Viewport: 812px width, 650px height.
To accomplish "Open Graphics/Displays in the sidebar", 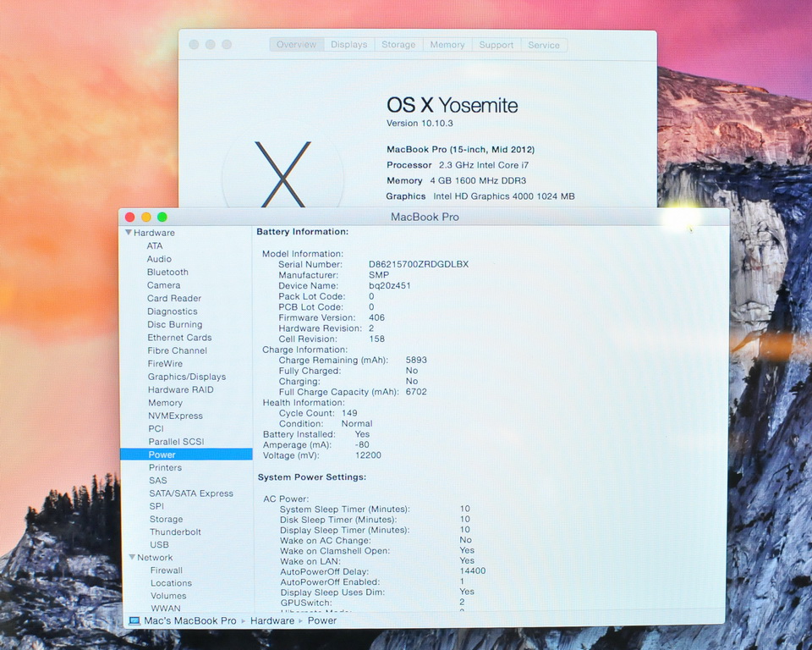I will 186,377.
